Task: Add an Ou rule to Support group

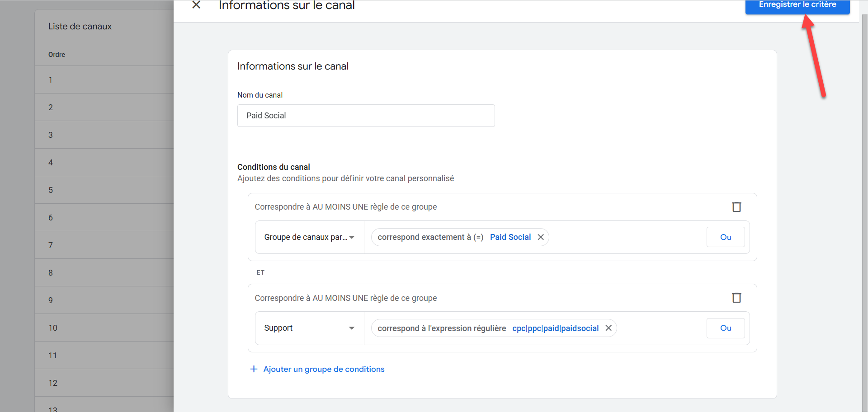Action: click(725, 328)
